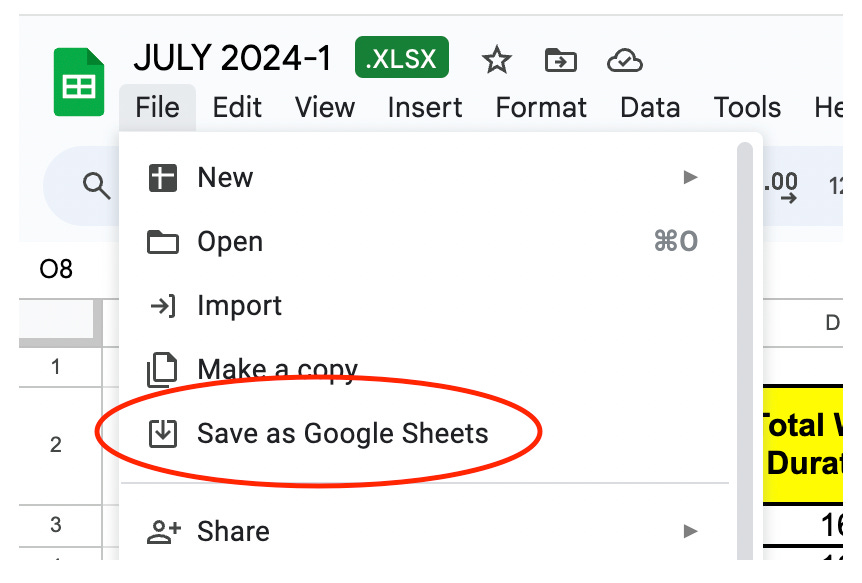The image size is (862, 583).
Task: Star this spreadsheet as favorite
Action: [496, 60]
